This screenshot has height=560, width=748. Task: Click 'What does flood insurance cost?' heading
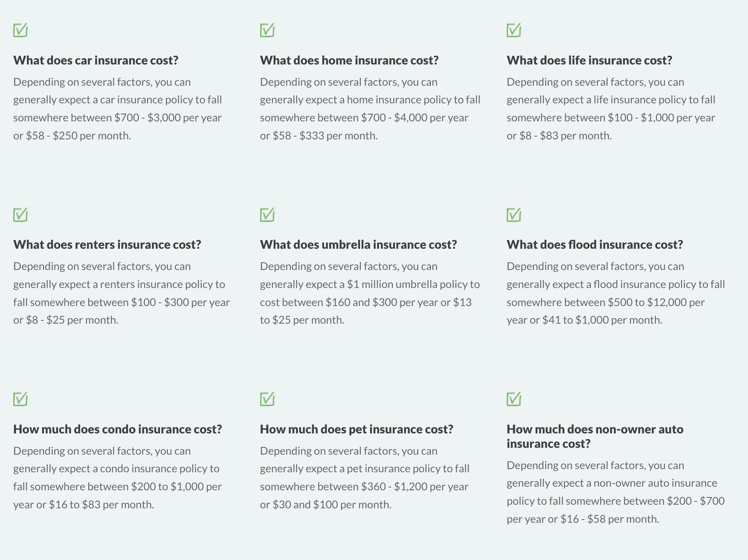(594, 244)
